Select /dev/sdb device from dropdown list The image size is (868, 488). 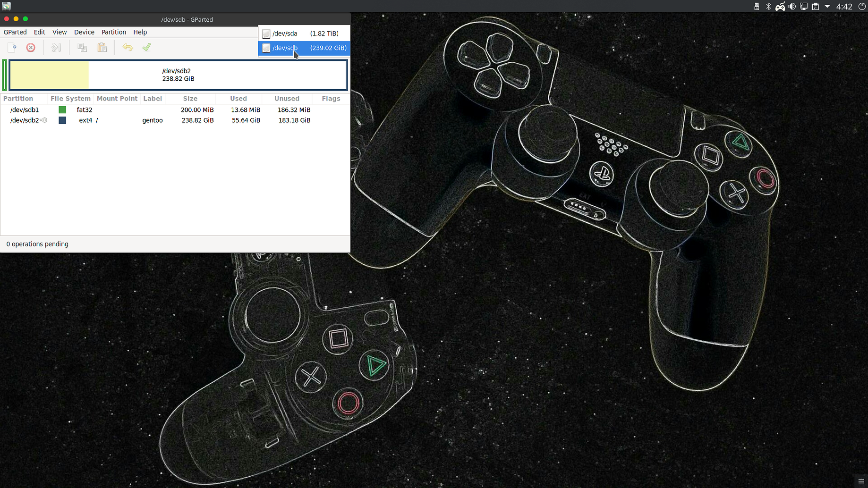coord(304,48)
